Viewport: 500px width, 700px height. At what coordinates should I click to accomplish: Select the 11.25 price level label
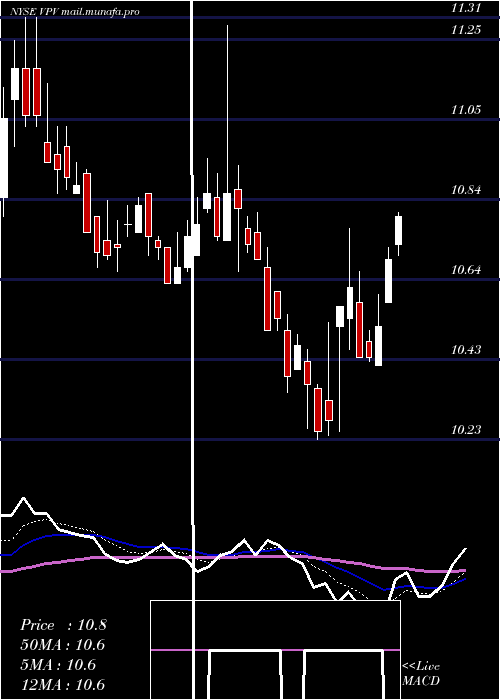[466, 30]
